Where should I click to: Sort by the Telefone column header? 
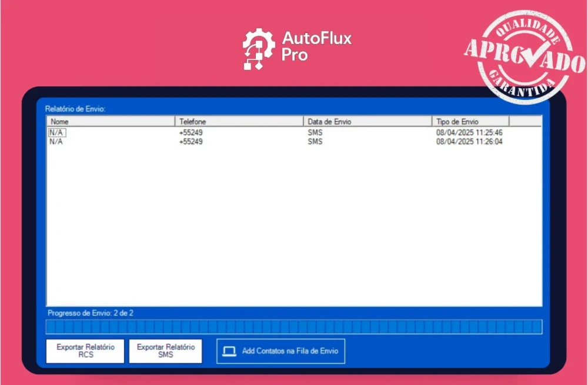(x=239, y=122)
